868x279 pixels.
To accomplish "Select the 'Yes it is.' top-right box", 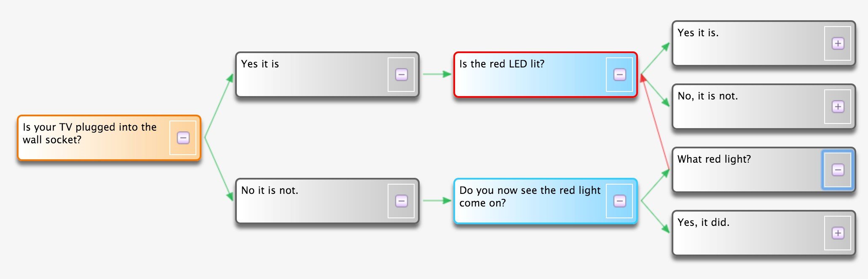I will [764, 43].
